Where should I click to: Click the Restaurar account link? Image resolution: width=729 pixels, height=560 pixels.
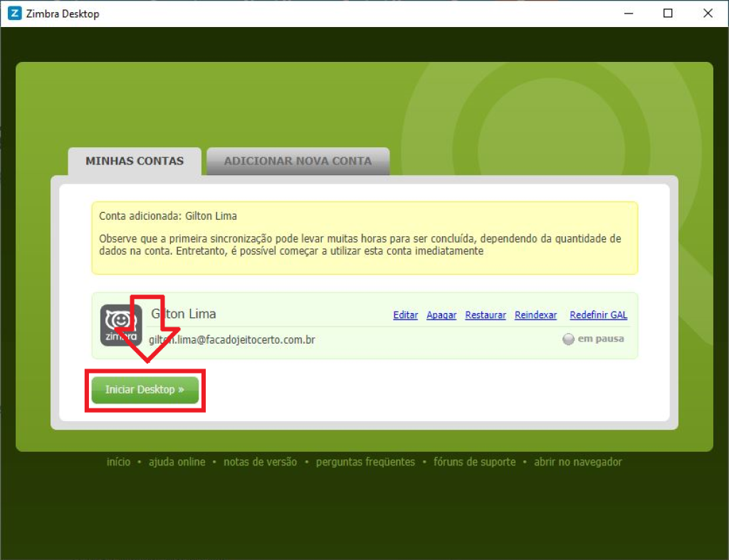[486, 315]
